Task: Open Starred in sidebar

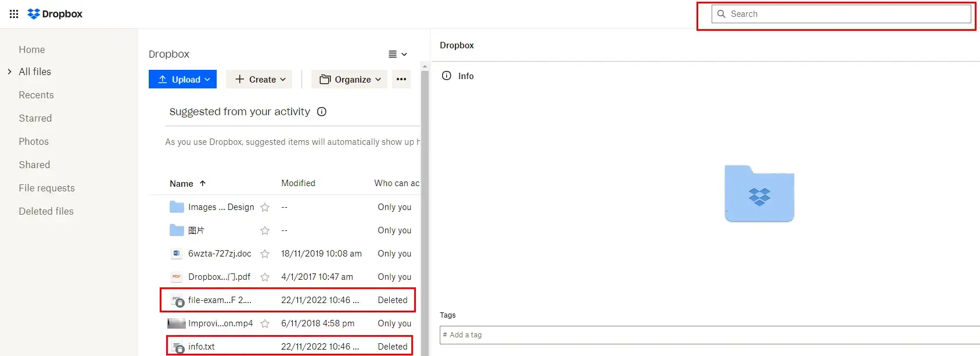Action: (35, 118)
